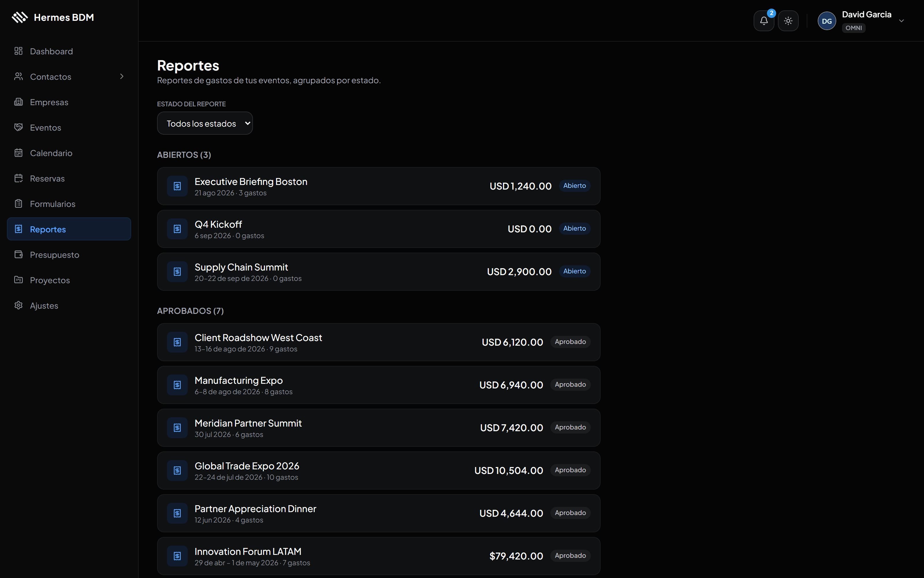Click the Meridian Partner Summit report icon

click(x=177, y=428)
